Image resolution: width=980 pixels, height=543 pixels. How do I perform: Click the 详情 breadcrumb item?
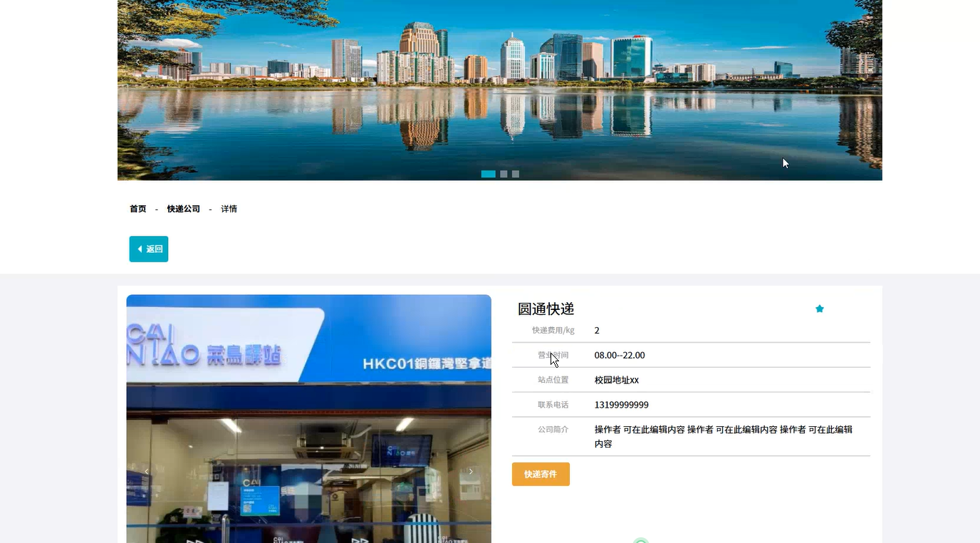coord(229,209)
